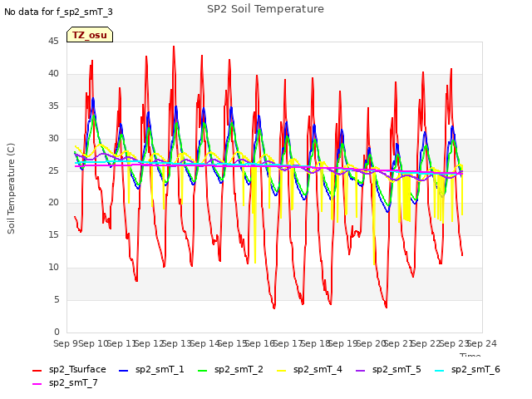Click the Time x-axis title
This screenshot has width=532, height=399.
point(470,355)
